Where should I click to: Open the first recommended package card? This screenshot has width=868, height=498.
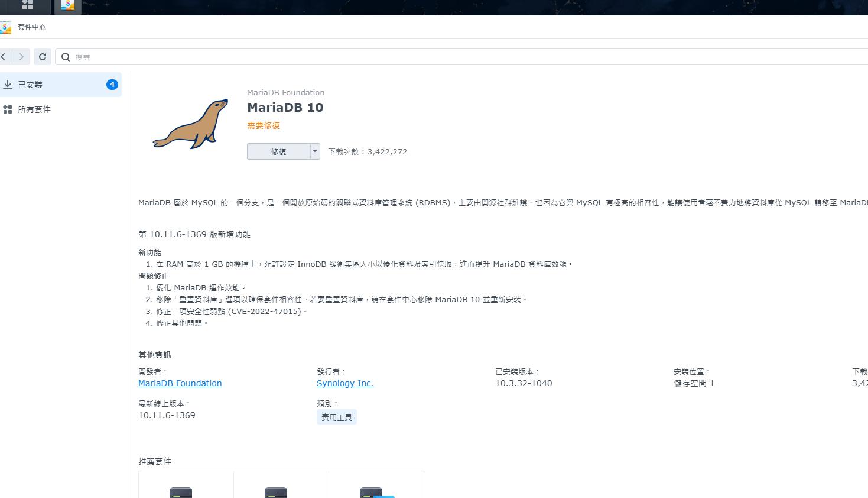coord(186,485)
